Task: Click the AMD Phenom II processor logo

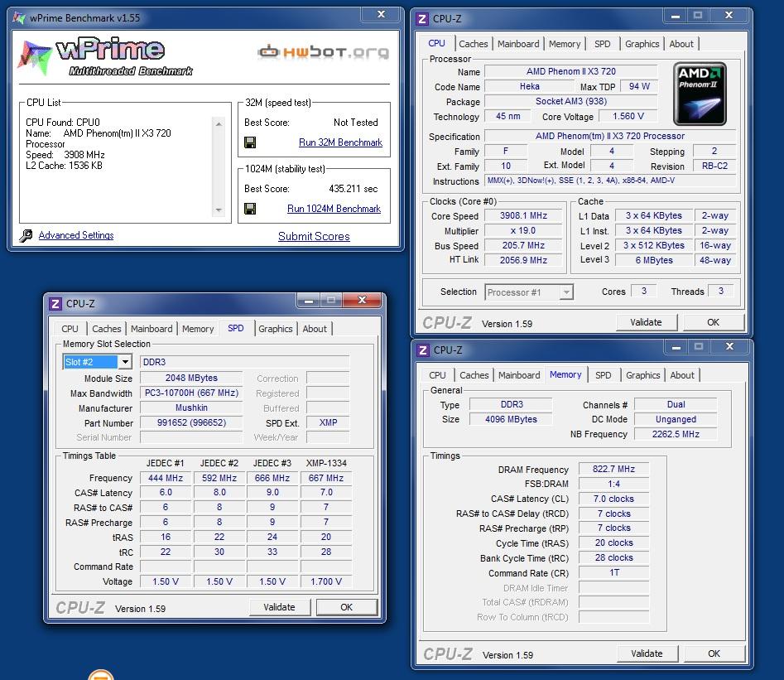Action: (700, 94)
